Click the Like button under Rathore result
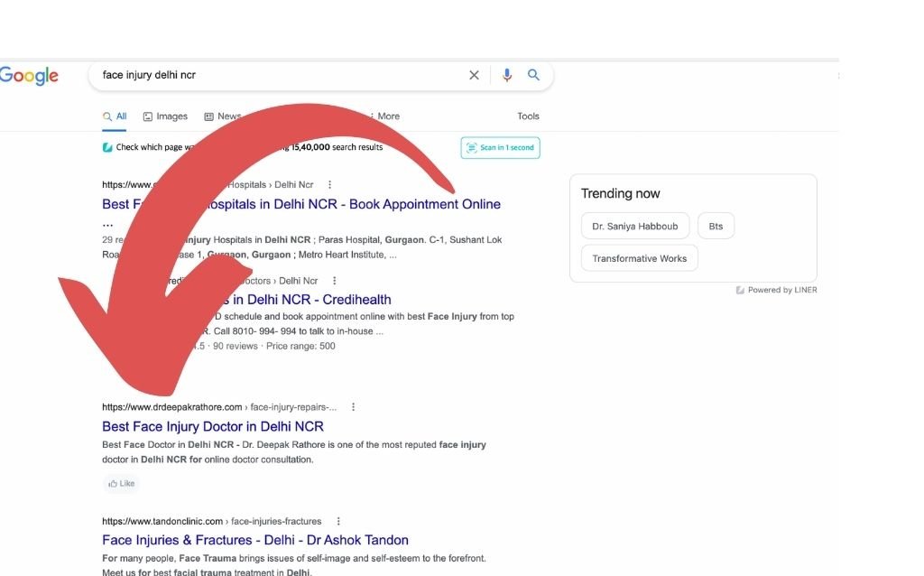Screen dimensions: 924x576 point(121,484)
